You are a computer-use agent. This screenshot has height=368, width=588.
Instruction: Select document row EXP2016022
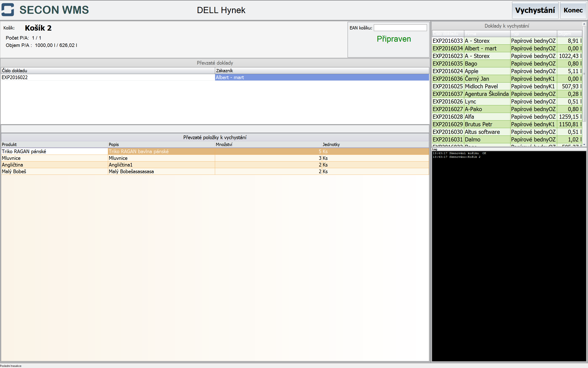[x=107, y=78]
